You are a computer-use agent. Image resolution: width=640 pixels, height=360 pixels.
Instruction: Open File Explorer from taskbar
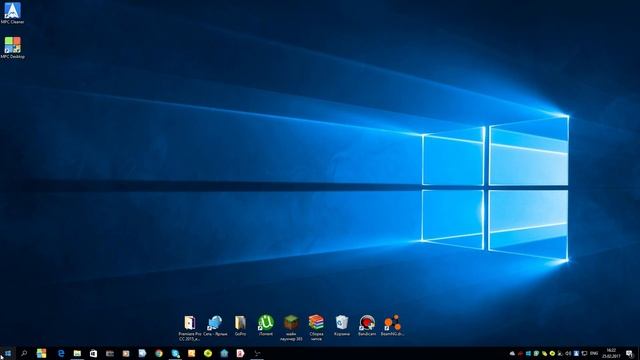coord(77,353)
